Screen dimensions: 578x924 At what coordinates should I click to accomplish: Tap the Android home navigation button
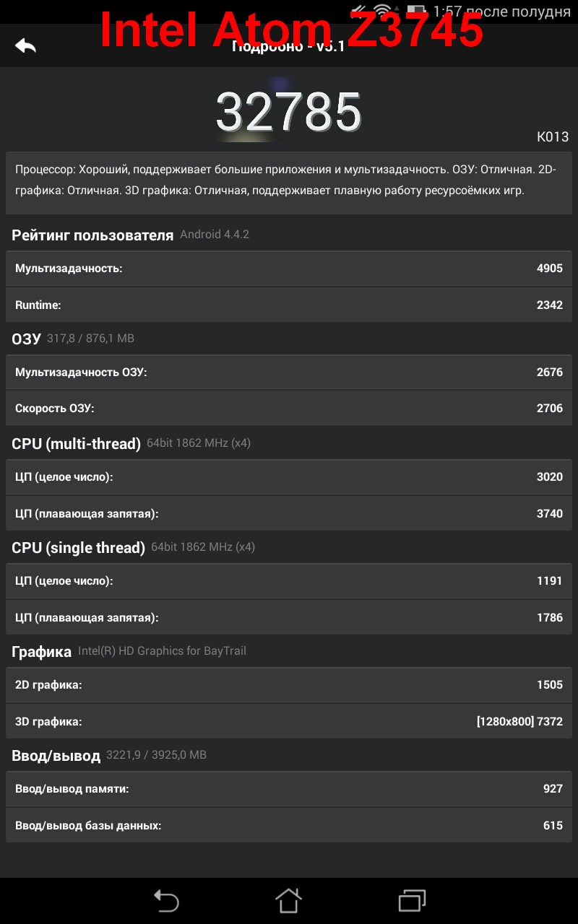coord(288,900)
